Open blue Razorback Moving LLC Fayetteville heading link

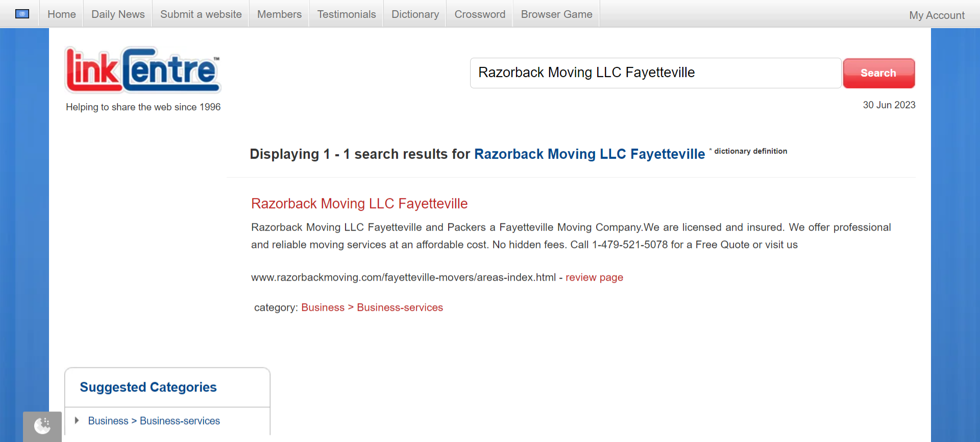pos(590,154)
